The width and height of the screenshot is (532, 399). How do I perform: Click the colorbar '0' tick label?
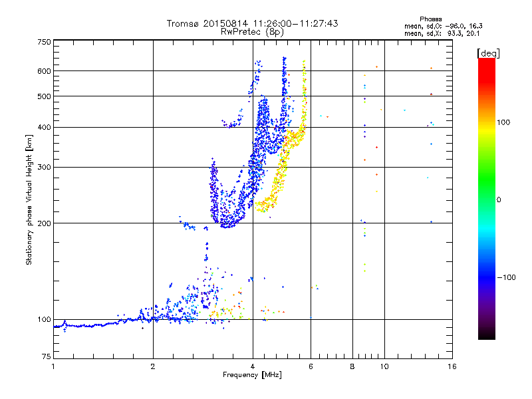(x=499, y=200)
